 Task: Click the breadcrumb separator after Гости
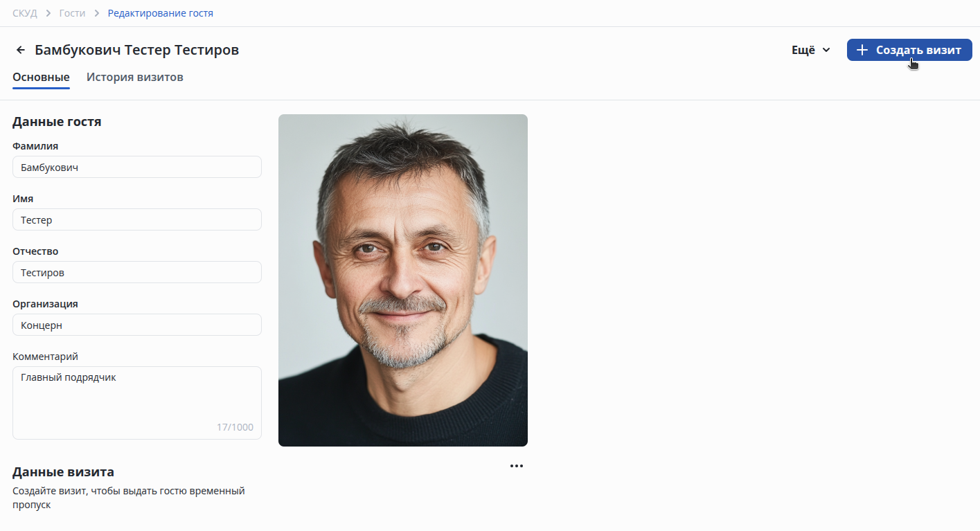(x=97, y=13)
